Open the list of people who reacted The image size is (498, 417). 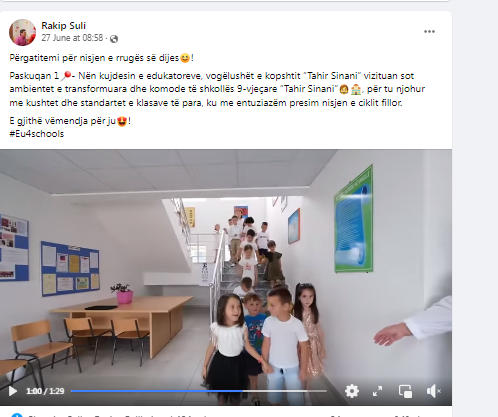[117, 416]
